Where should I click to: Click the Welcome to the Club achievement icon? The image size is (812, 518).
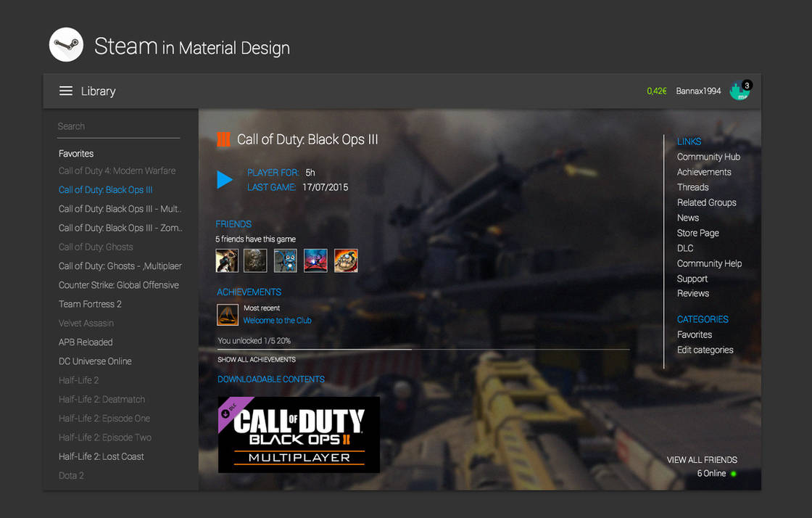[228, 315]
